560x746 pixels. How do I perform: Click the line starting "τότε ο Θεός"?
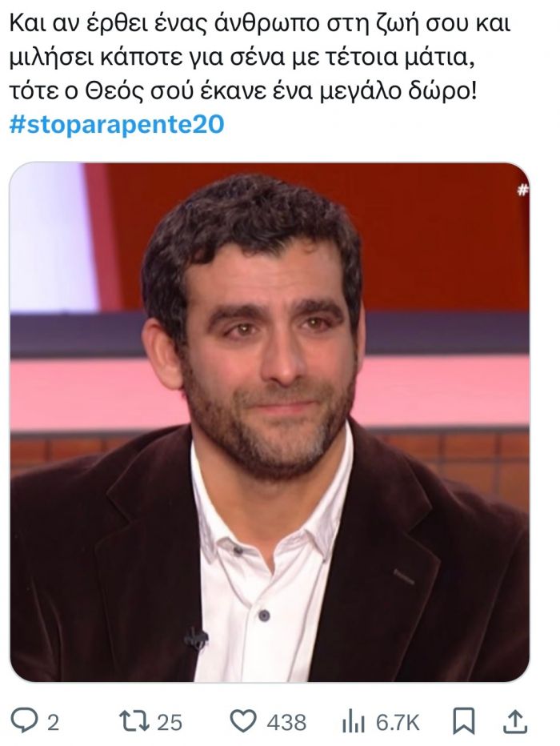tap(242, 91)
